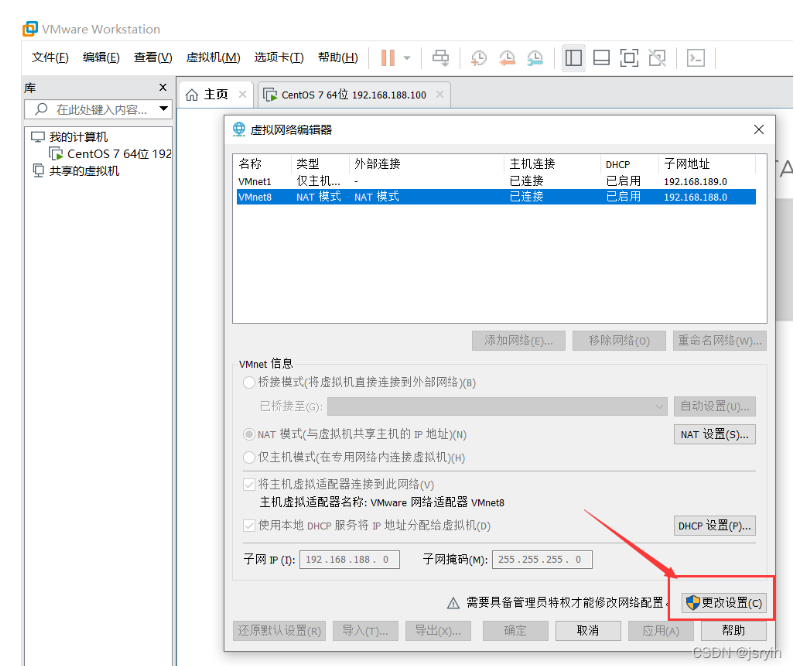
Task: Open the 文件(F) menu
Action: click(x=50, y=57)
